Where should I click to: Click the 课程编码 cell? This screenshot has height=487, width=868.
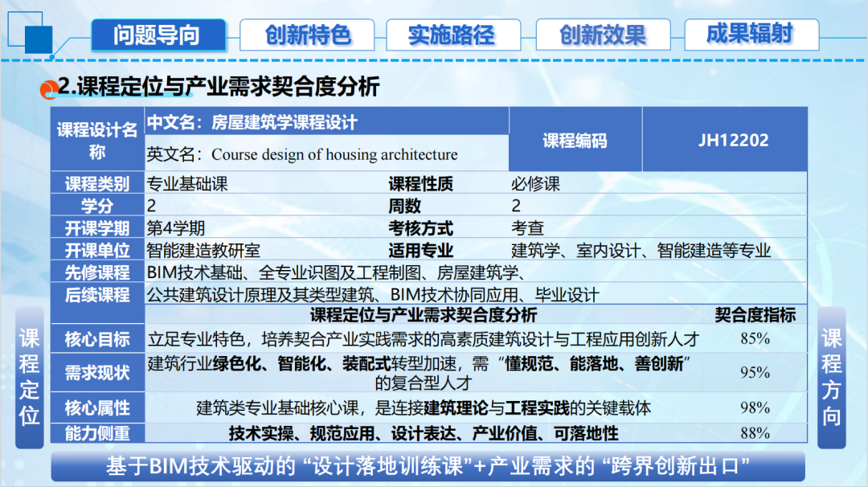pyautogui.click(x=575, y=140)
